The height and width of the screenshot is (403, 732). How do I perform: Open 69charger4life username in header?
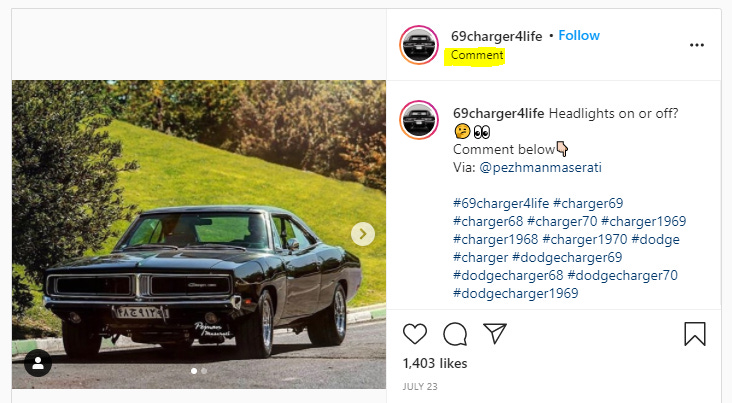497,36
